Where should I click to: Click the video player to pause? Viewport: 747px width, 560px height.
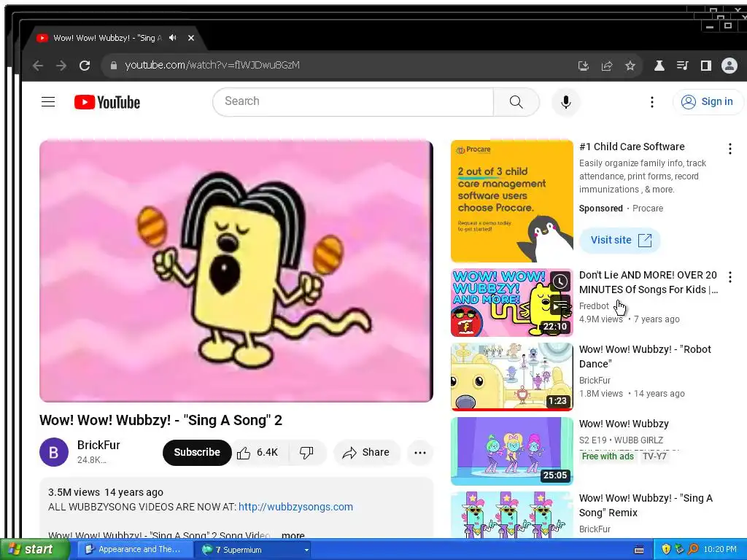(236, 271)
